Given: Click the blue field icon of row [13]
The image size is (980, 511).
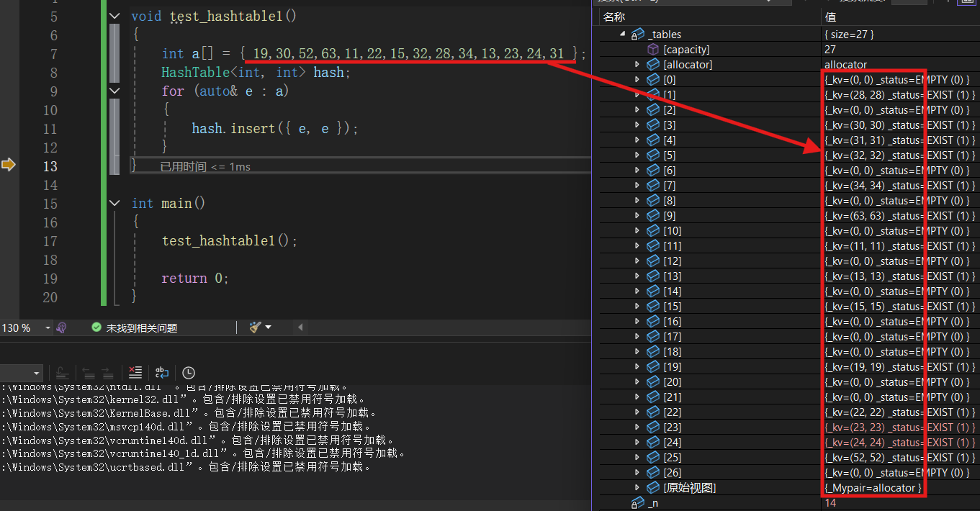Looking at the screenshot, I should (x=653, y=276).
